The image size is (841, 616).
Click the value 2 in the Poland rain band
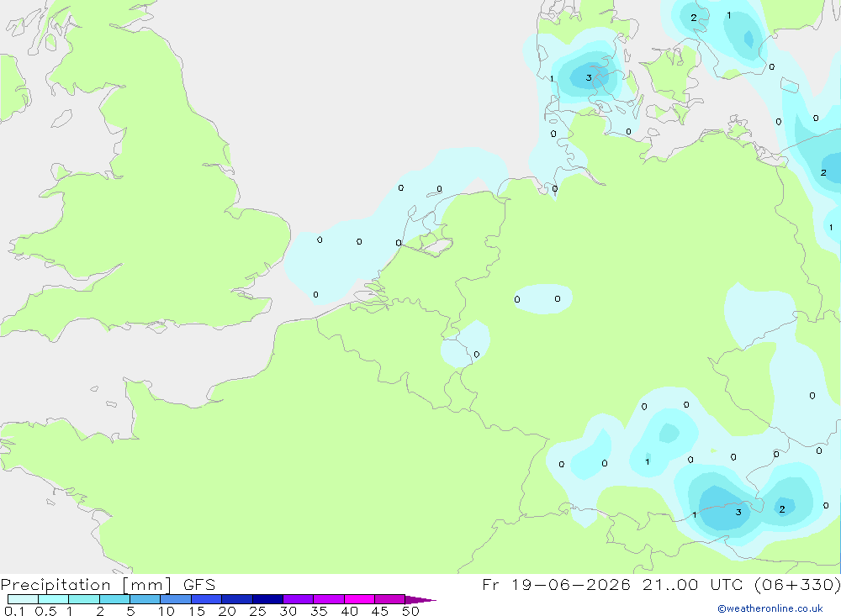pos(823,172)
